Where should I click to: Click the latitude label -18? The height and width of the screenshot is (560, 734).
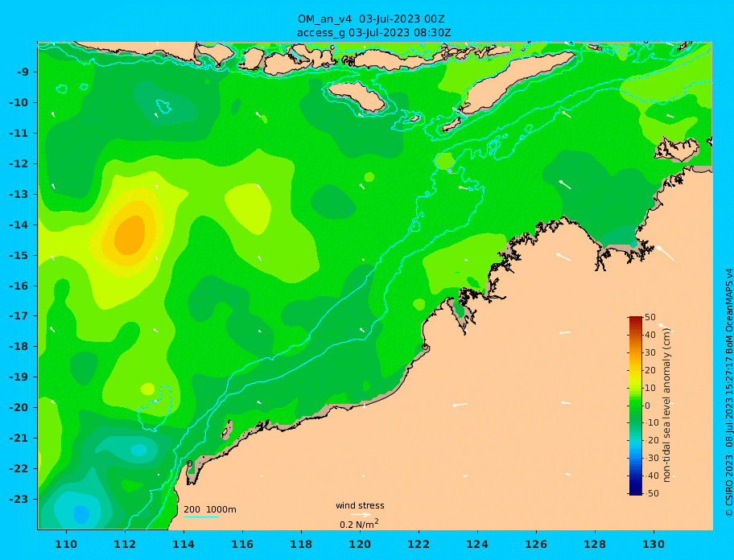[x=19, y=347]
